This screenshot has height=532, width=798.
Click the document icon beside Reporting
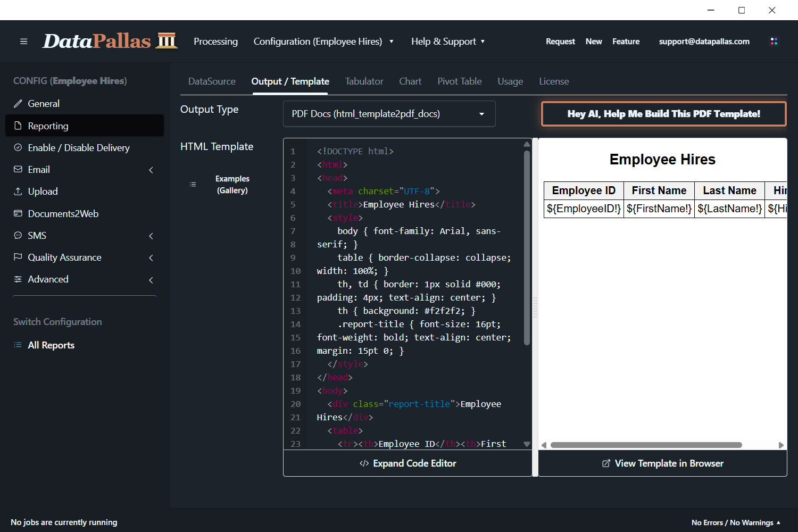(18, 126)
